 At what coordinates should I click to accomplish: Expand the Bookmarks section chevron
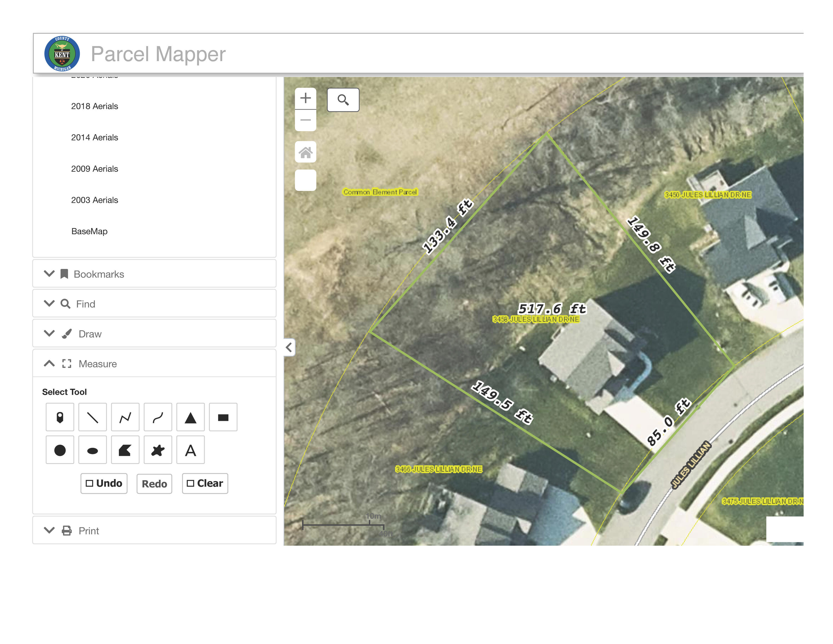pos(49,274)
